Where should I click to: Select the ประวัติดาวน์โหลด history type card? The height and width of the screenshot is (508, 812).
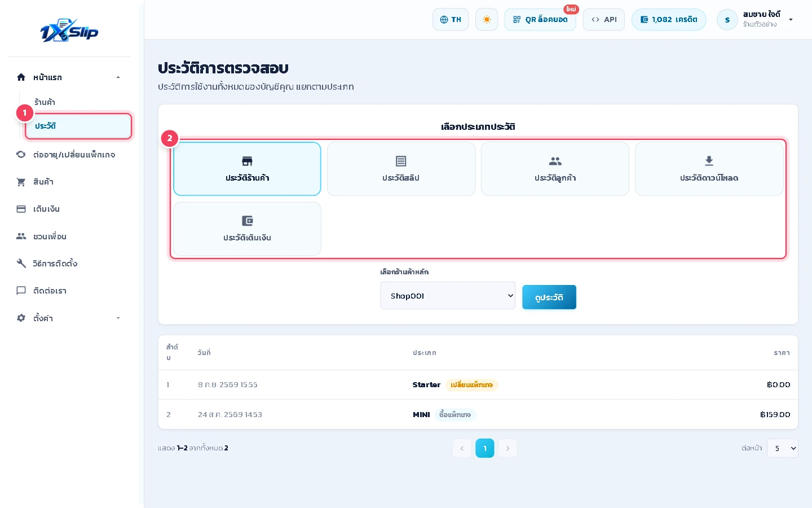(x=709, y=169)
